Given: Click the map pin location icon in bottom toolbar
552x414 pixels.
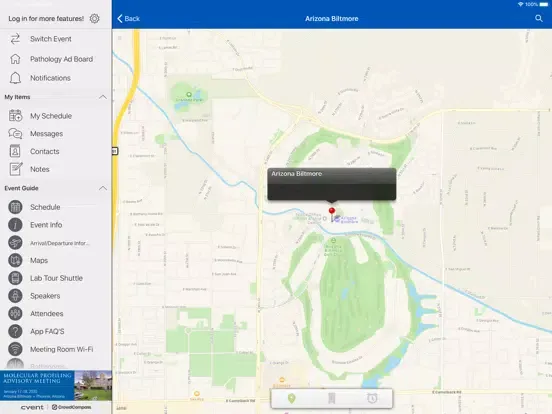Looking at the screenshot, I should (291, 399).
